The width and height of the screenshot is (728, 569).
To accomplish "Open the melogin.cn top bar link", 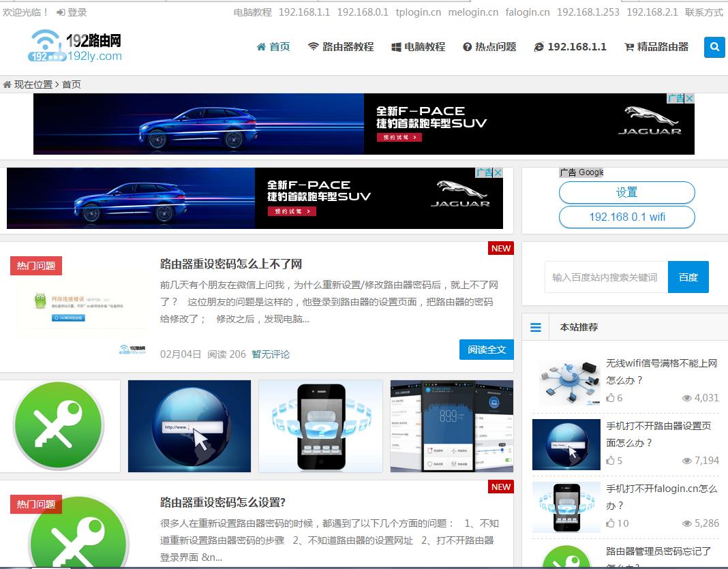I will [x=473, y=12].
